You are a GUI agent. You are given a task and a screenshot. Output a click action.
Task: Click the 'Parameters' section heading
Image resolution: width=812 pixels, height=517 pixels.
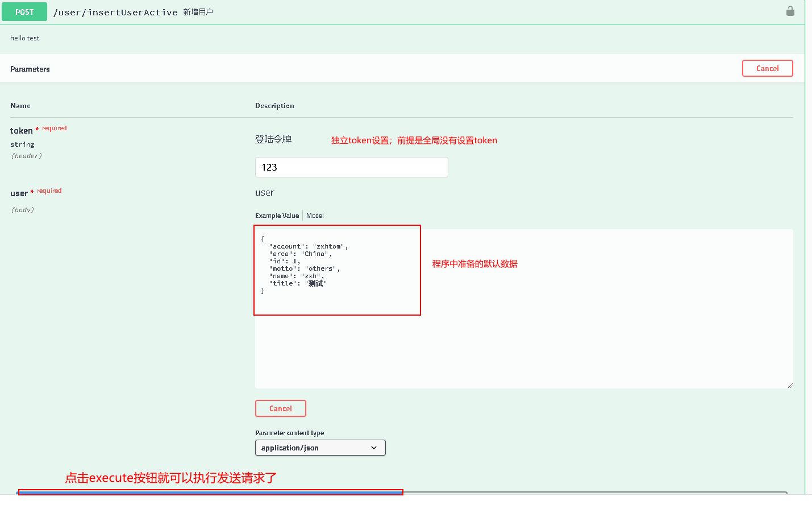30,69
